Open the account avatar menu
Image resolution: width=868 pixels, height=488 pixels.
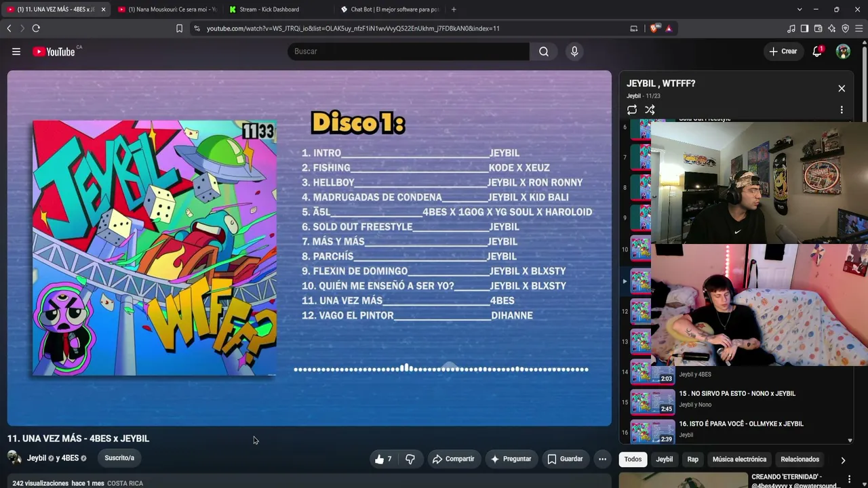click(843, 52)
